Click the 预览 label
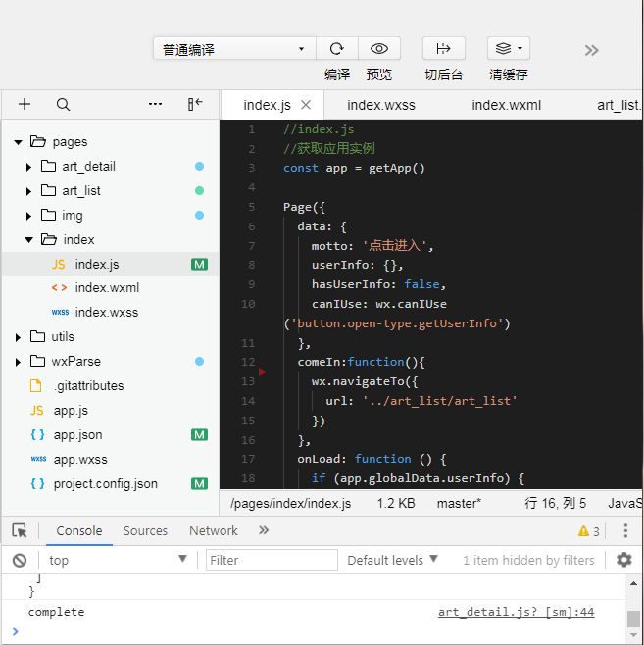Image resolution: width=644 pixels, height=645 pixels. (378, 74)
